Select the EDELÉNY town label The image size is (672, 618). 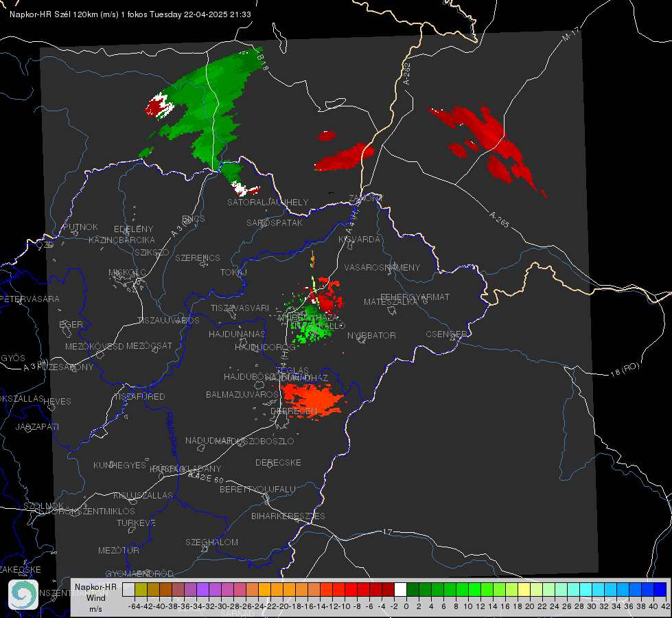[x=133, y=229]
